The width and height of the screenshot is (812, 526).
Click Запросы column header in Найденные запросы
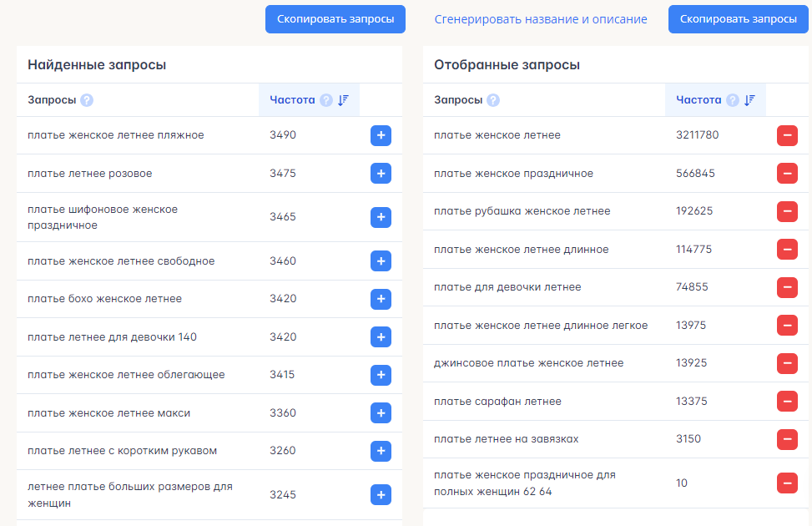[x=52, y=100]
